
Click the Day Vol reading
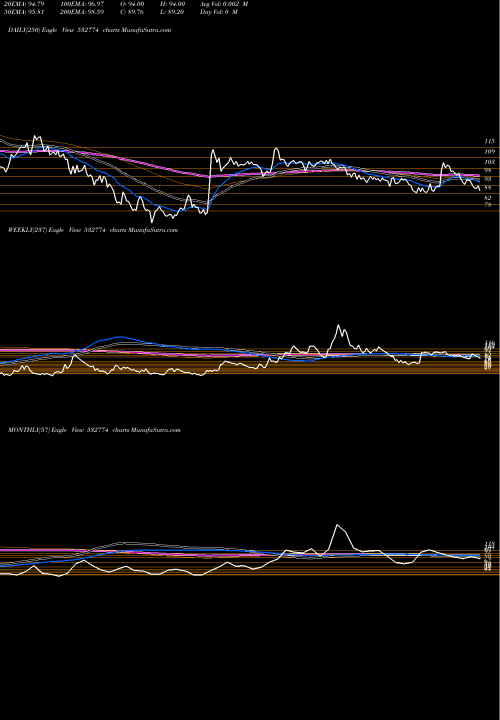219,11
